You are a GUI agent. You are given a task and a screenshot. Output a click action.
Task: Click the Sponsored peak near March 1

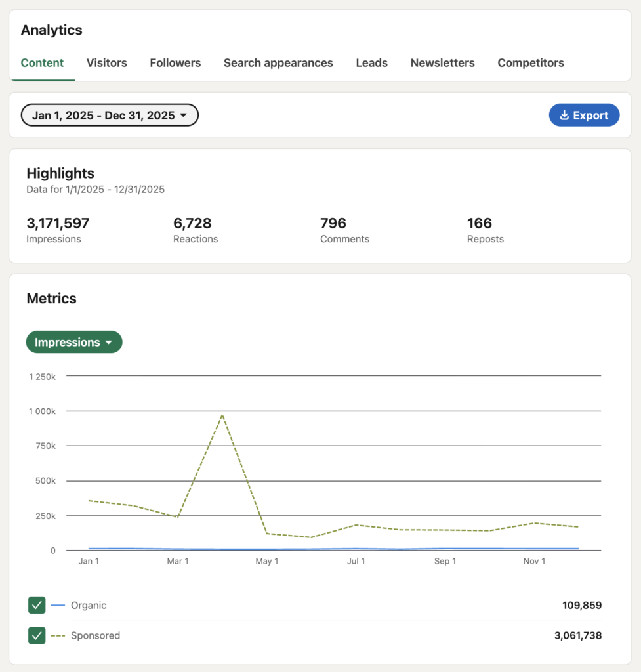(x=222, y=415)
